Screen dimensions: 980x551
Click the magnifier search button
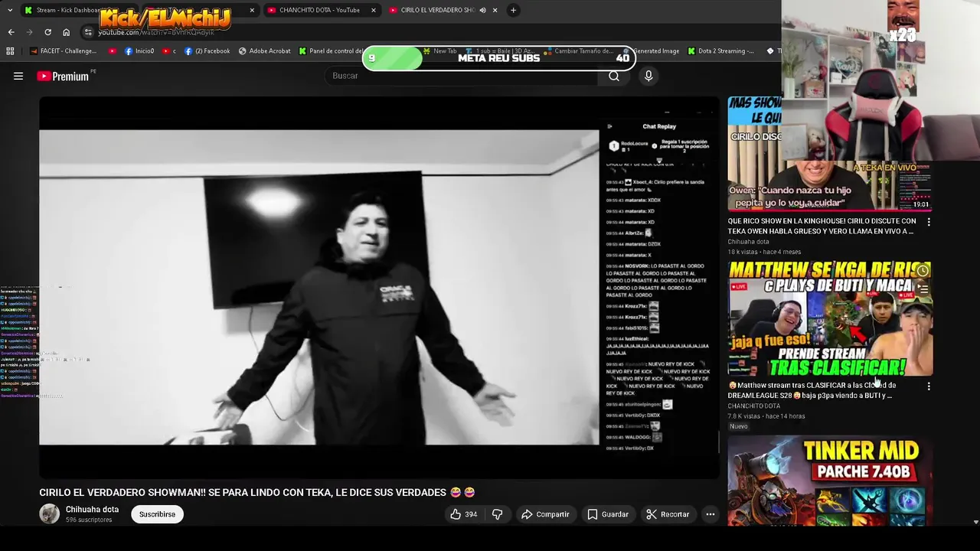click(x=614, y=76)
